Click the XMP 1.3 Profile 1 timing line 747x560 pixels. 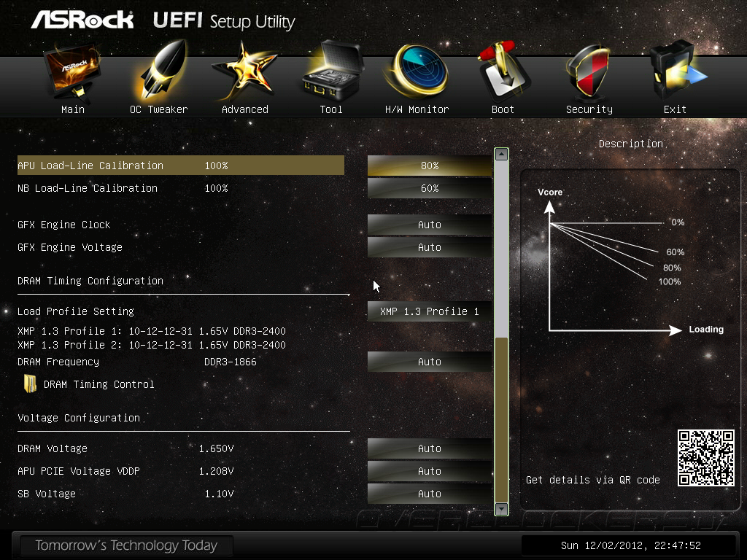[152, 331]
